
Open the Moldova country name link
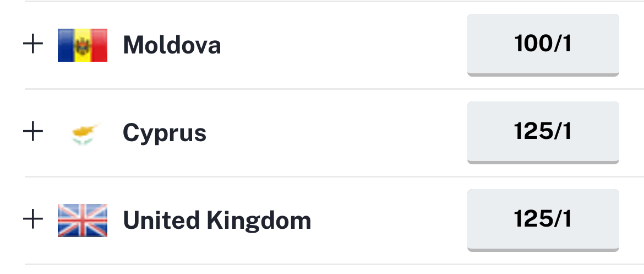[172, 45]
